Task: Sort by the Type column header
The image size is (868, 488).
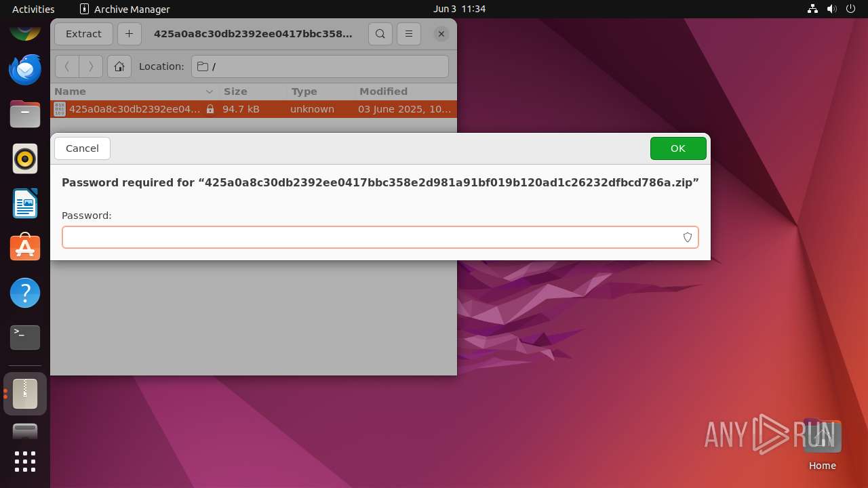Action: (x=321, y=91)
